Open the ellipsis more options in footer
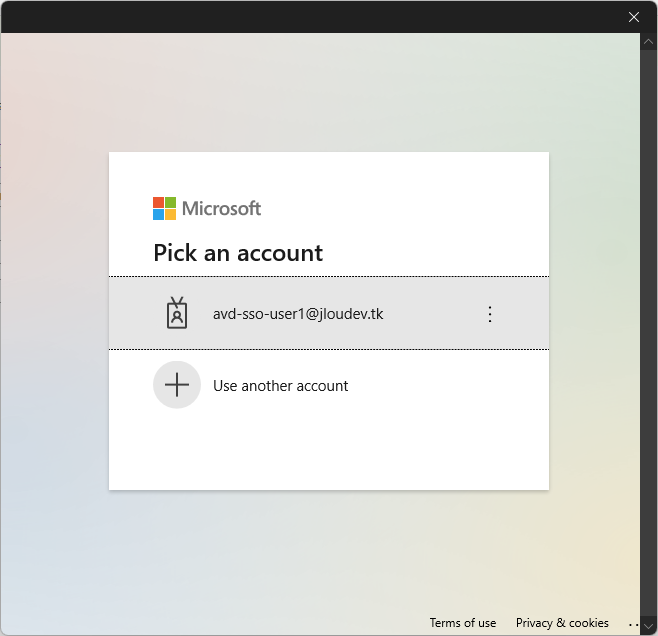The image size is (658, 636). point(634,625)
